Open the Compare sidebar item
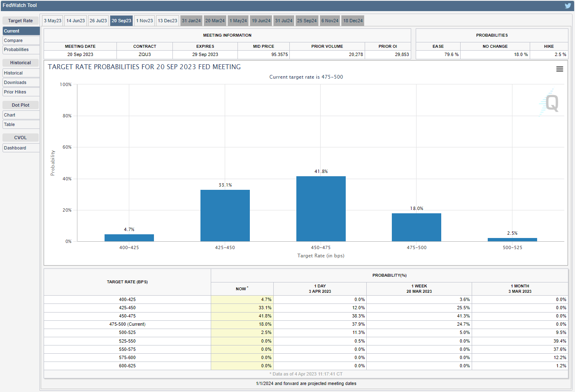 (x=21, y=40)
